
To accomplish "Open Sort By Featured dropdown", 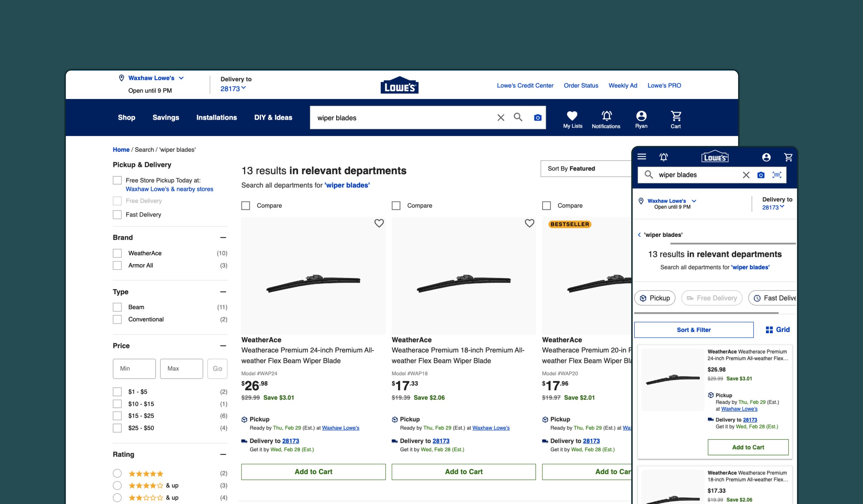I will (x=586, y=168).
